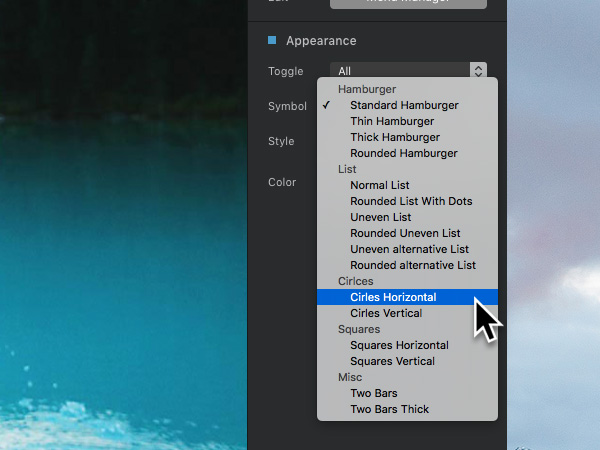
Task: Choose Rounded Uneven List
Action: click(x=407, y=233)
